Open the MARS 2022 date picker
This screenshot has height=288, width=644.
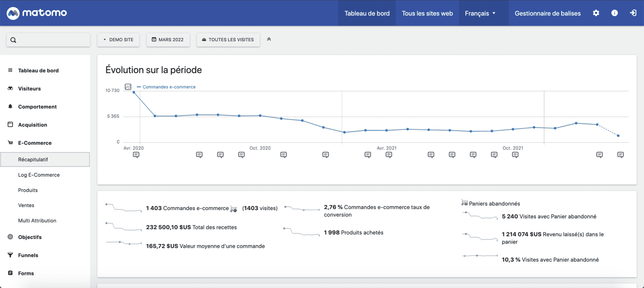pos(168,40)
